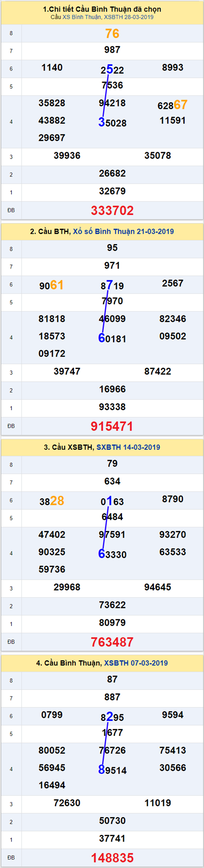Select the prize number 35078
Image resolution: width=204 pixels, height=868 pixels.
click(158, 156)
